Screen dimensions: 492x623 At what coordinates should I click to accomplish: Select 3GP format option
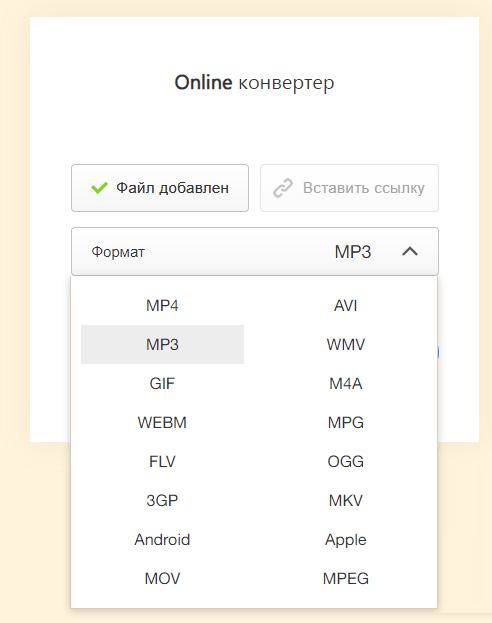point(162,500)
